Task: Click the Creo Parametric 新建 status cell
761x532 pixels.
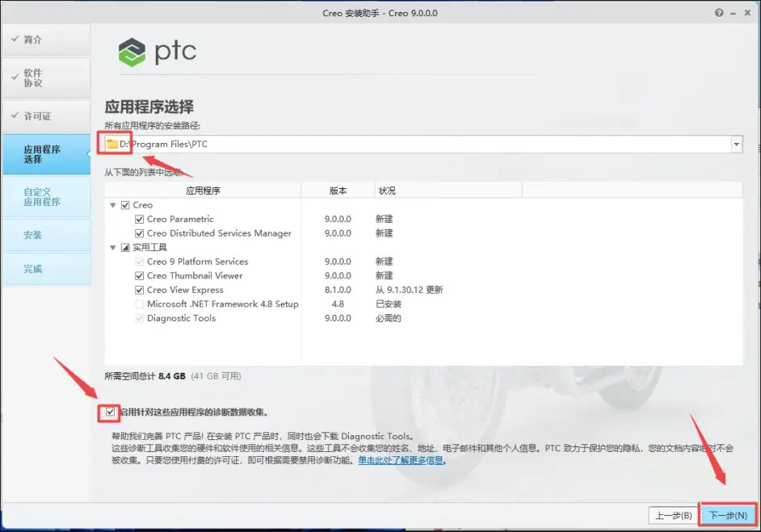Action: click(x=384, y=220)
